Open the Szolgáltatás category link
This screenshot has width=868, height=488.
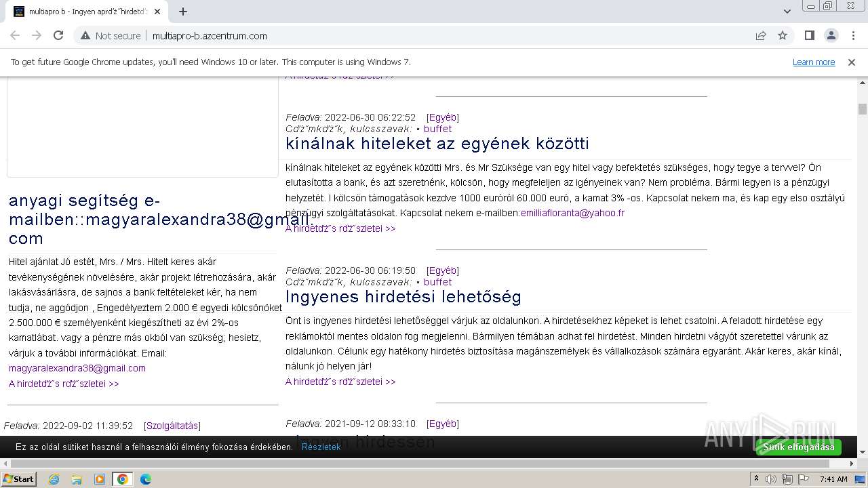(x=172, y=426)
